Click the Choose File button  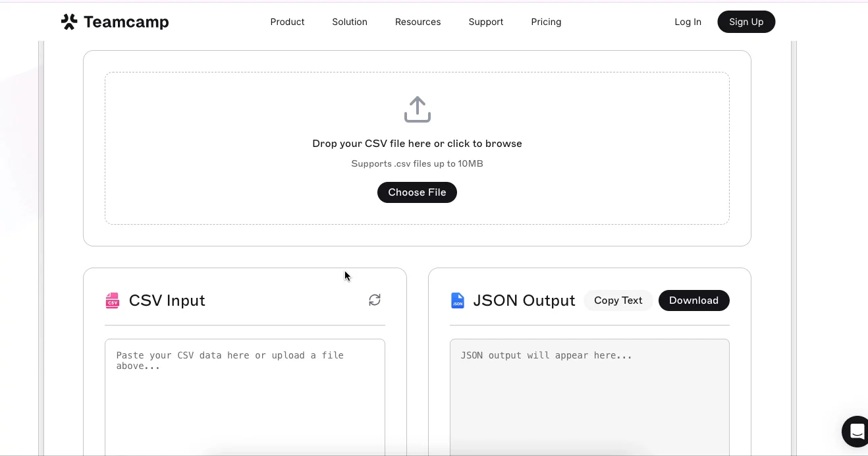coord(417,192)
